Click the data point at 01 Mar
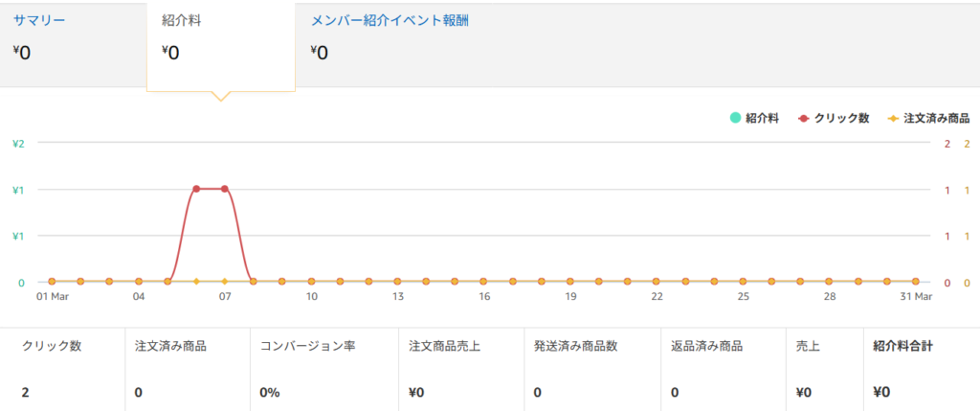Image resolution: width=980 pixels, height=411 pixels. [53, 282]
